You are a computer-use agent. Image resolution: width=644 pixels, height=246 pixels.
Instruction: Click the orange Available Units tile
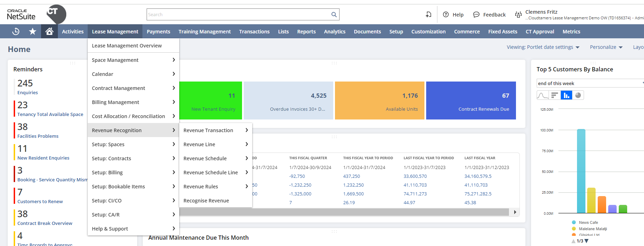tap(380, 101)
